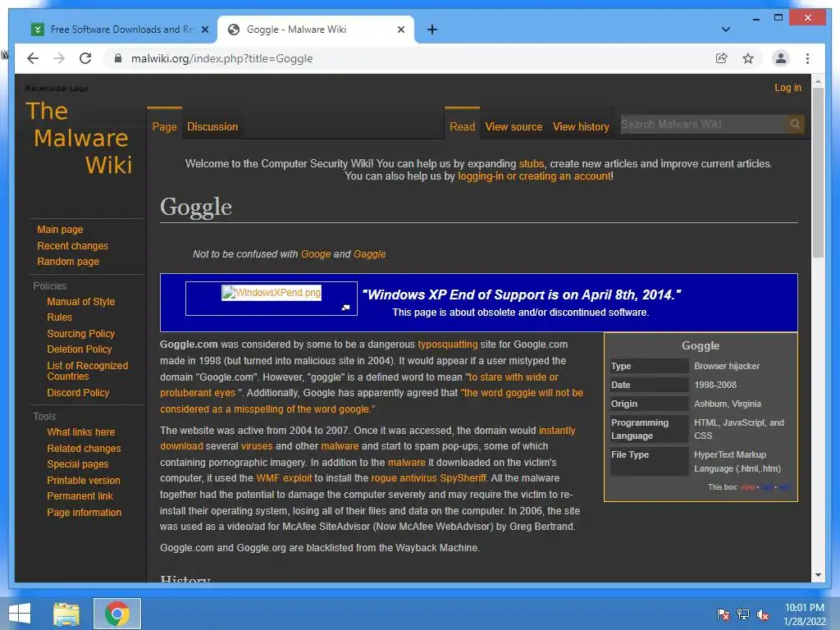Click the scrollbar down arrow
This screenshot has width=840, height=630.
pyautogui.click(x=818, y=575)
